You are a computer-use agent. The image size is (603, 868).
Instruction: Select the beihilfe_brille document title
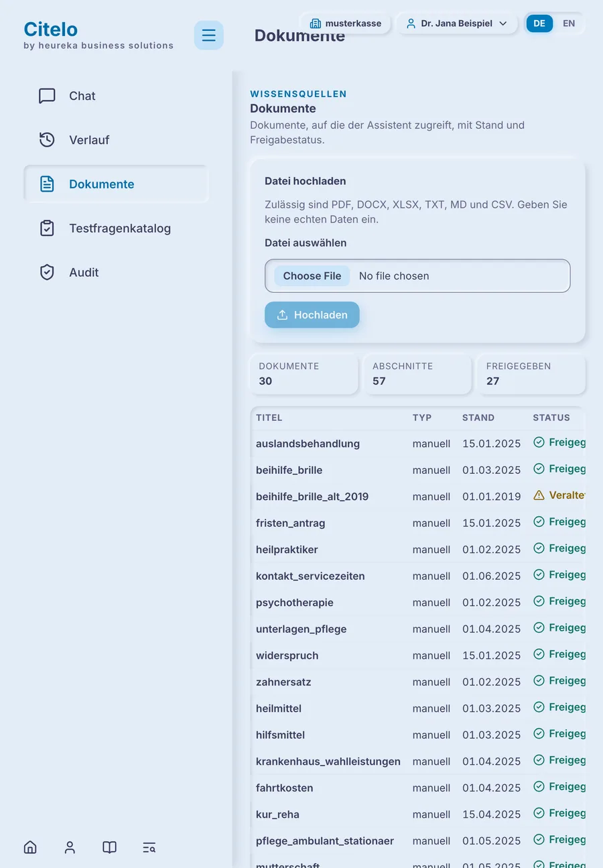(x=289, y=471)
